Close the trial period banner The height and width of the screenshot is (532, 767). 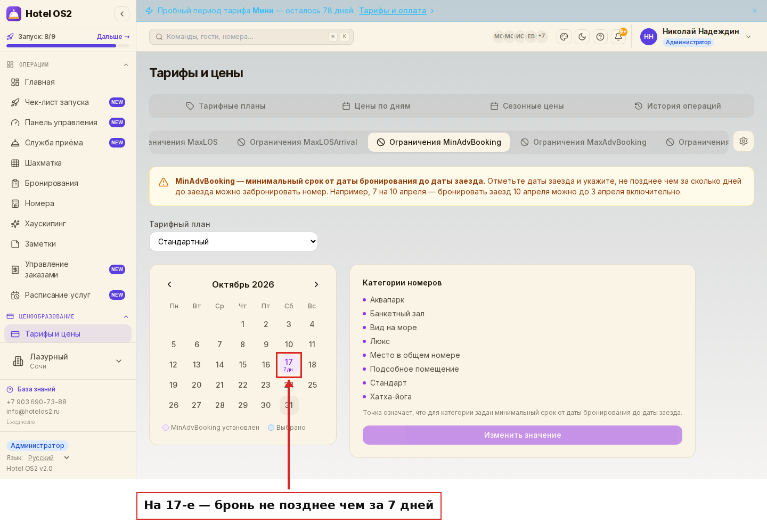(755, 11)
